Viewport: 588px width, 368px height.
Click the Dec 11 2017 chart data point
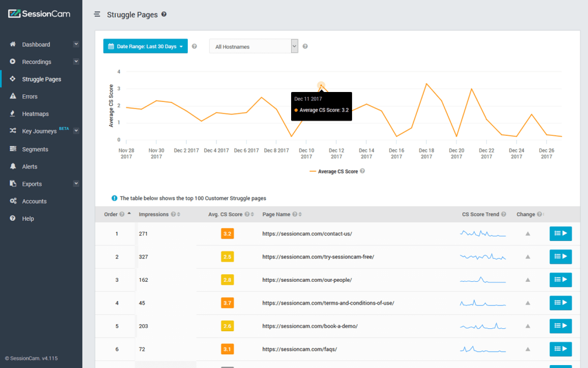click(x=321, y=86)
